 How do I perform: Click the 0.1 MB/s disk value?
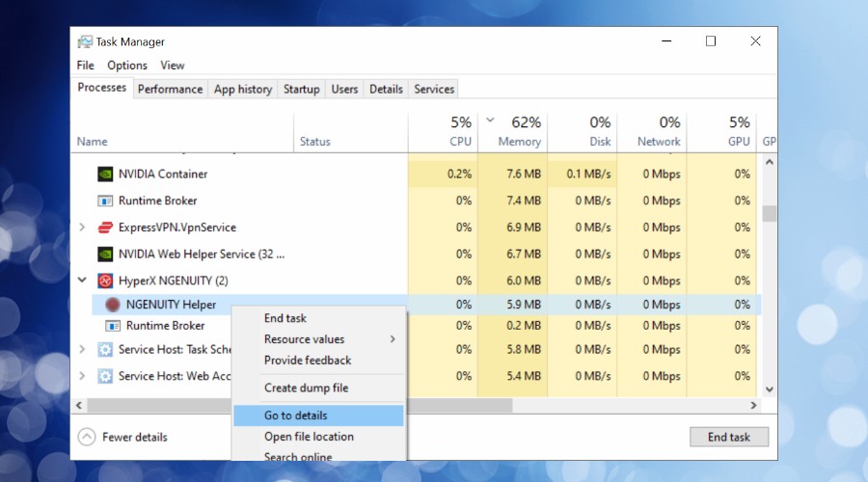click(x=588, y=174)
